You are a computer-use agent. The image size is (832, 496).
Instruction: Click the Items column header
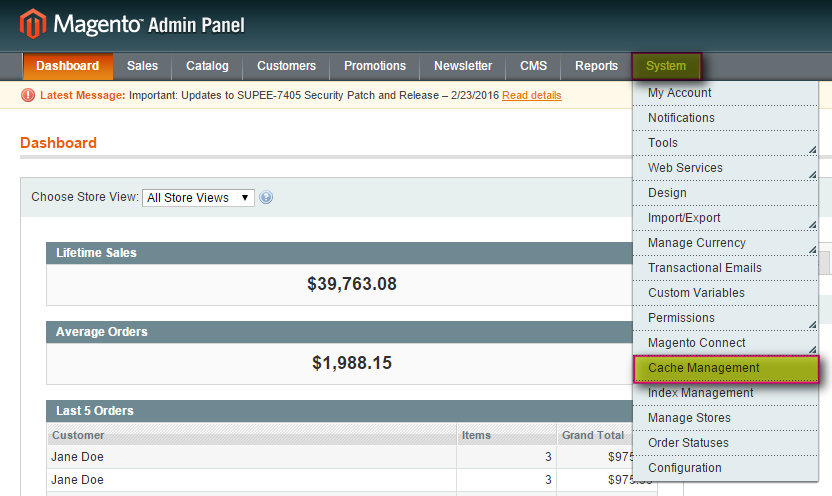tap(506, 435)
